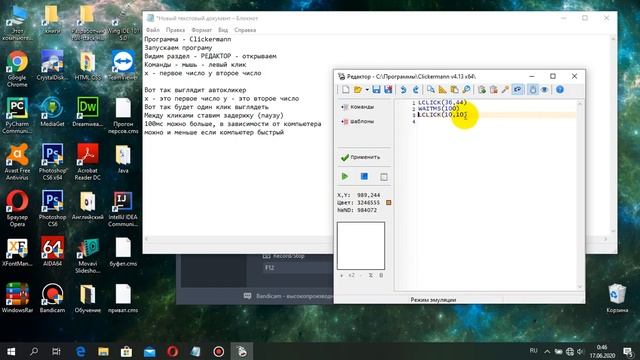Open help via the blue question mark icon
The image size is (640, 360).
[x=560, y=89]
